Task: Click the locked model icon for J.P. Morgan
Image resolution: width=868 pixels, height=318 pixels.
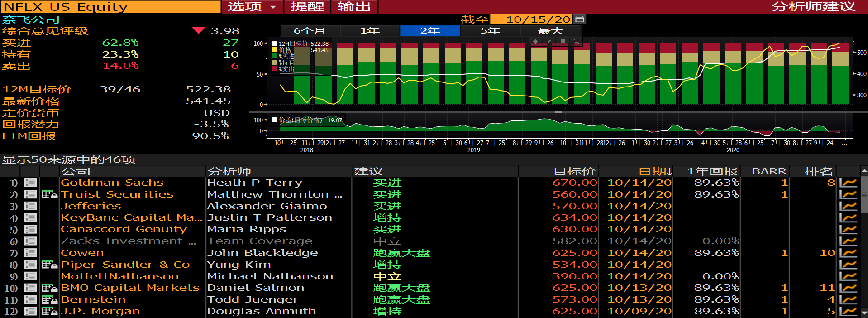Action: [x=50, y=311]
